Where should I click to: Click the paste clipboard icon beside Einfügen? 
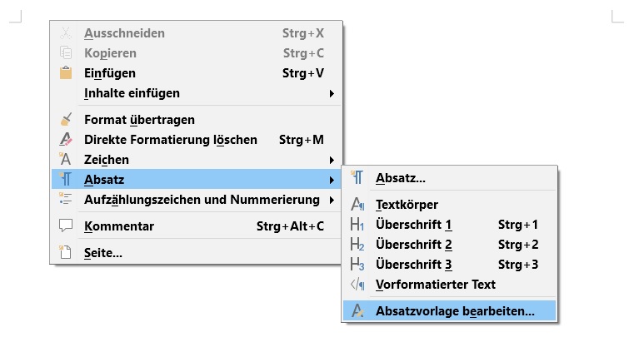click(67, 73)
